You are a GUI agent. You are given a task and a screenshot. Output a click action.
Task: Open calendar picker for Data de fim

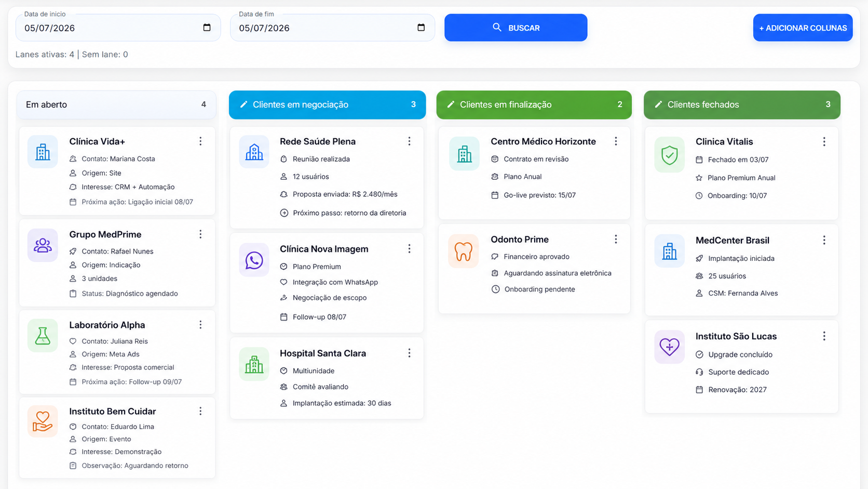click(421, 28)
